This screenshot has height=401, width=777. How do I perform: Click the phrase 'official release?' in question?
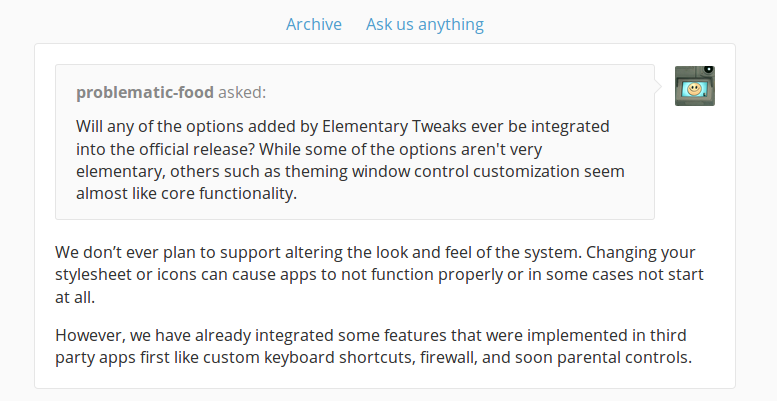(197, 149)
